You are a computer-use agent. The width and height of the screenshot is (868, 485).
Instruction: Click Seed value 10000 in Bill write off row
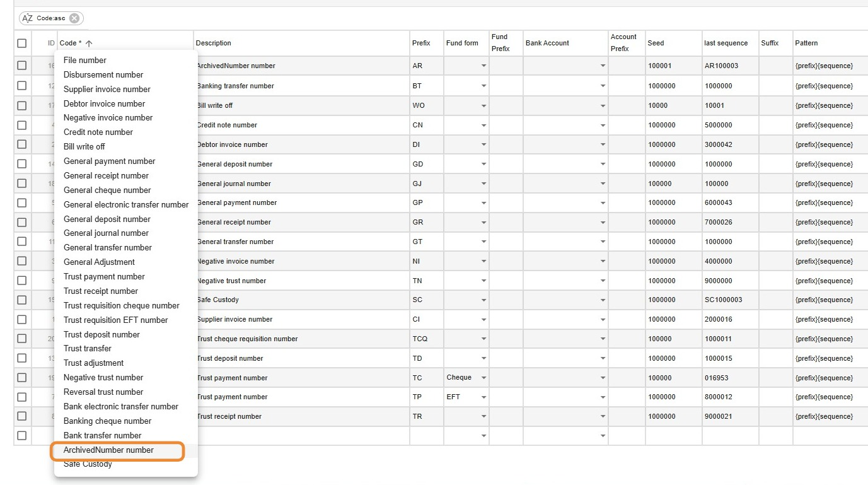point(658,105)
